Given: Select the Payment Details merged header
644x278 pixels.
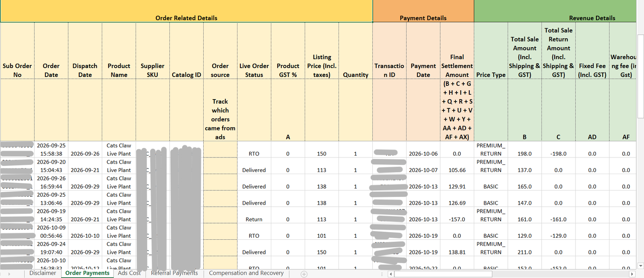Looking at the screenshot, I should [x=423, y=11].
